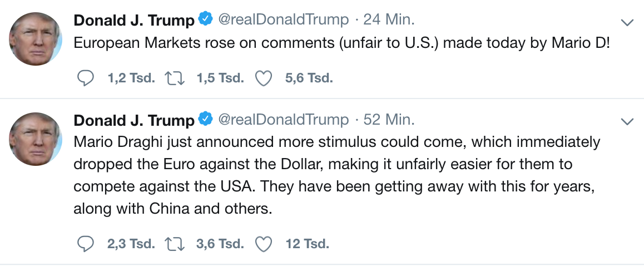Reply to the European Markets tweet
This screenshot has height=266, width=644.
(x=85, y=78)
